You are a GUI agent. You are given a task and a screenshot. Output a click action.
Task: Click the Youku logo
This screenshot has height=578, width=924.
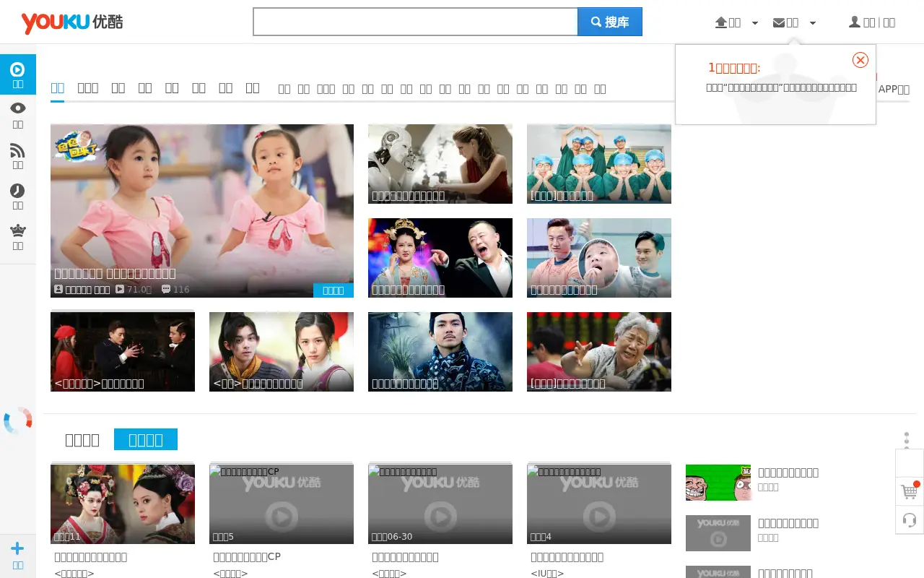pyautogui.click(x=72, y=22)
